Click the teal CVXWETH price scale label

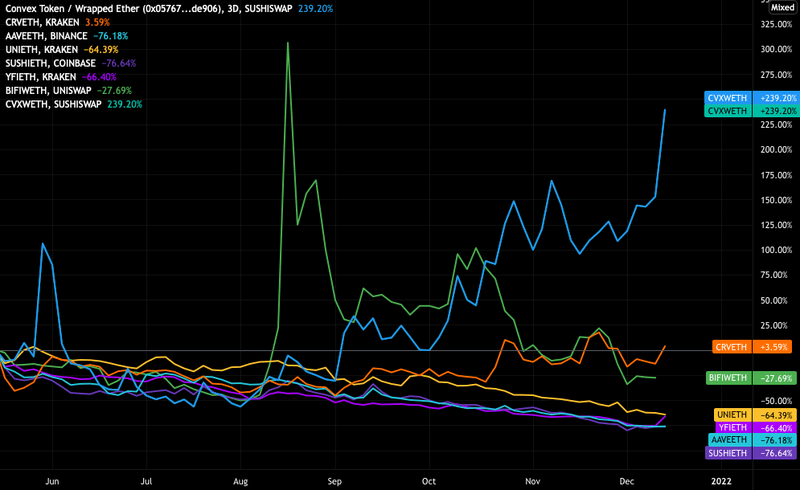728,111
